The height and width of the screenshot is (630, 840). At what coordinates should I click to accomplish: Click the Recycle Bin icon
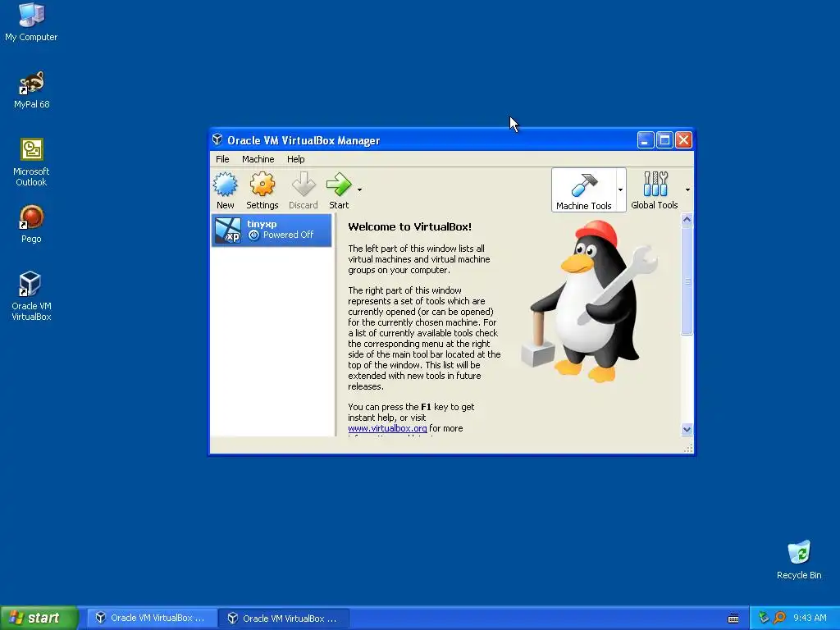799,559
